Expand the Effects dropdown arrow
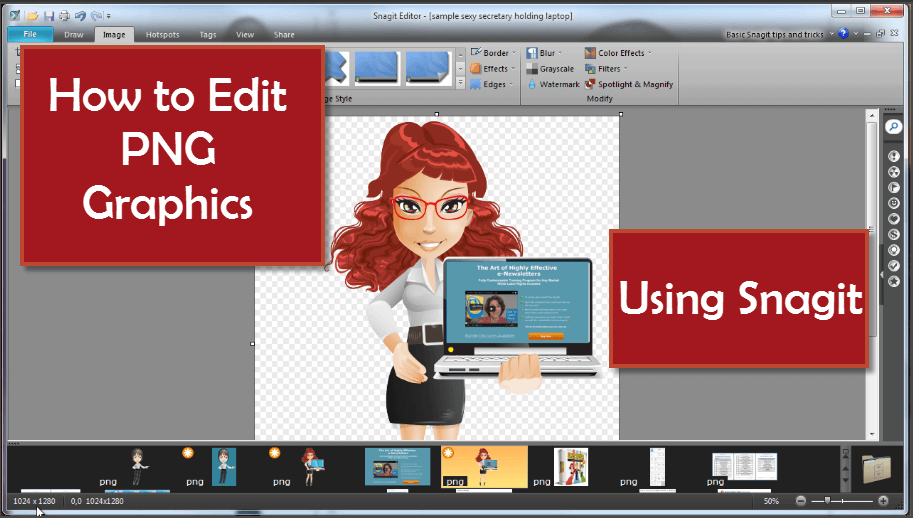 [x=513, y=68]
